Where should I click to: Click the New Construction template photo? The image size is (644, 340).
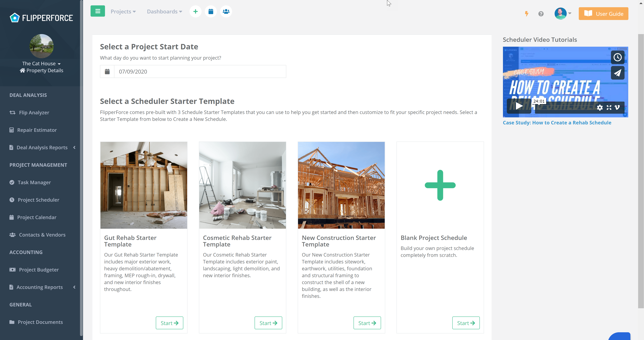point(341,185)
